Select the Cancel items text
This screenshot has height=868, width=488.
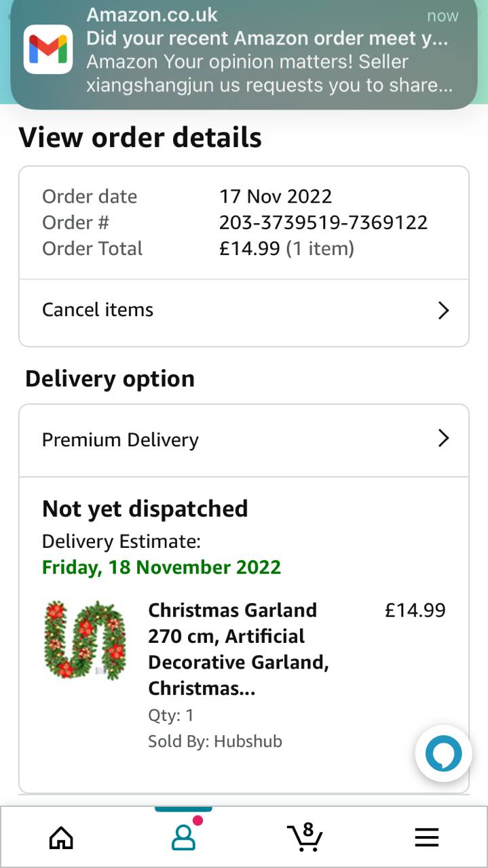98,310
